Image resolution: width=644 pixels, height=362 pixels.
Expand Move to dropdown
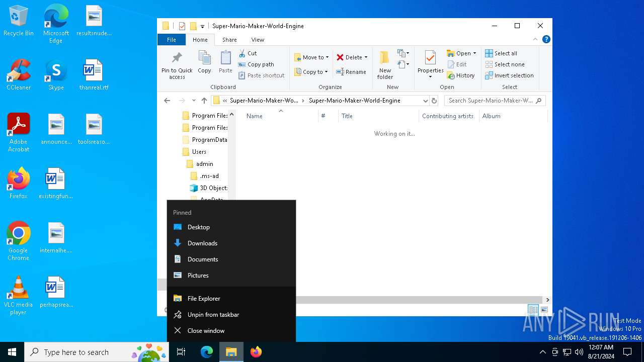click(327, 57)
